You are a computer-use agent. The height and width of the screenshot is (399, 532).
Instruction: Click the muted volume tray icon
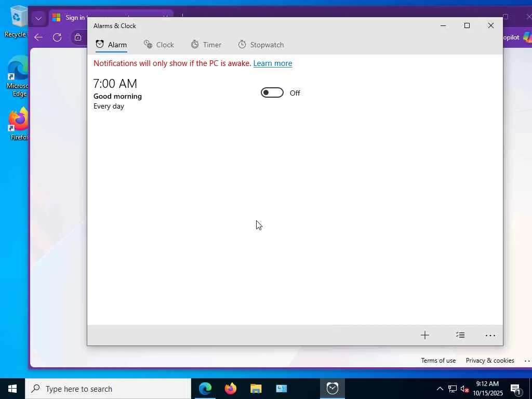tap(464, 389)
